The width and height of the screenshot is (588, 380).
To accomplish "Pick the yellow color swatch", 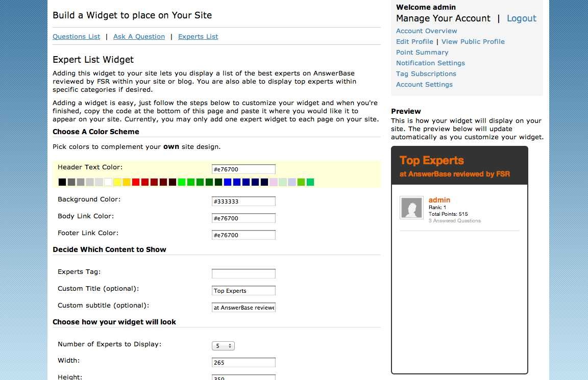I will pyautogui.click(x=117, y=182).
